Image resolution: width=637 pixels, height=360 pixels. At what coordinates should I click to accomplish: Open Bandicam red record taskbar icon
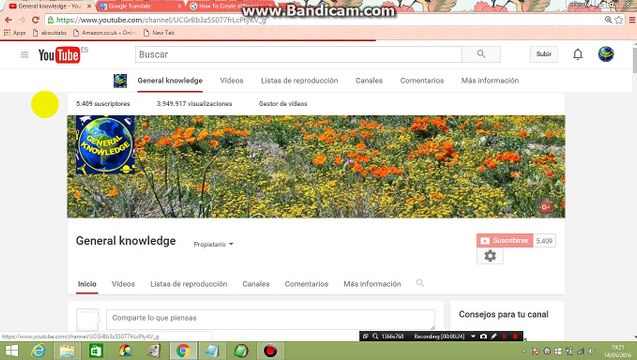[x=270, y=351]
